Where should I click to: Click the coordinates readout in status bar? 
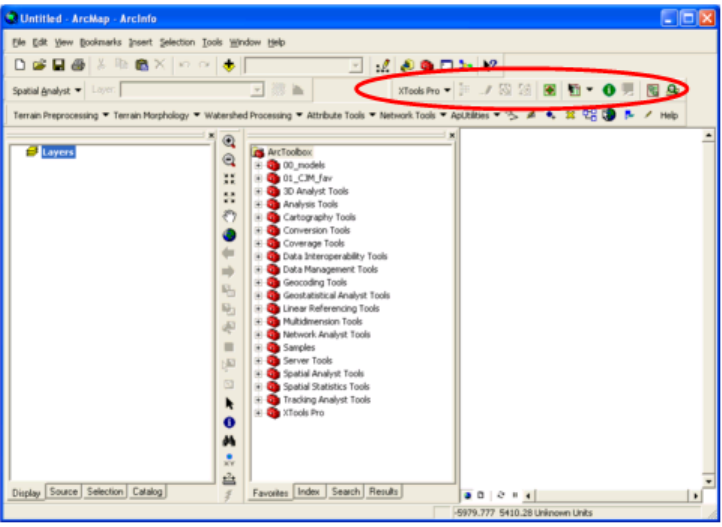(x=523, y=512)
